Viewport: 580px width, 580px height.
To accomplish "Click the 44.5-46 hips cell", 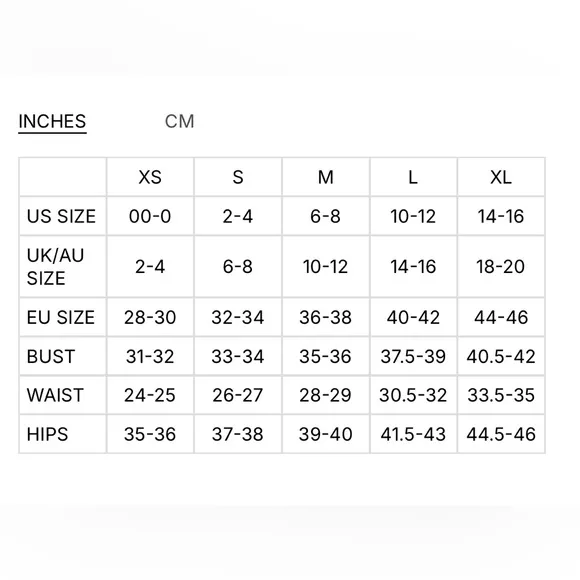I will tap(501, 434).
